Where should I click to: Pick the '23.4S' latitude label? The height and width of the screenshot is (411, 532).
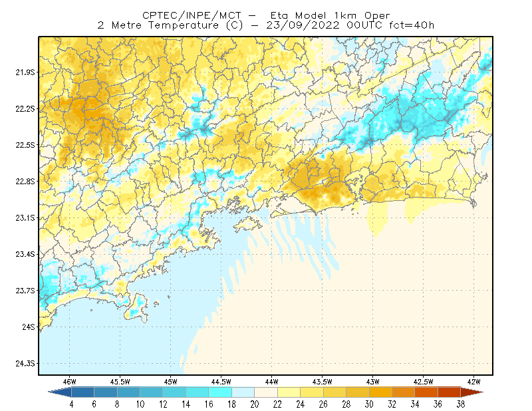point(25,254)
